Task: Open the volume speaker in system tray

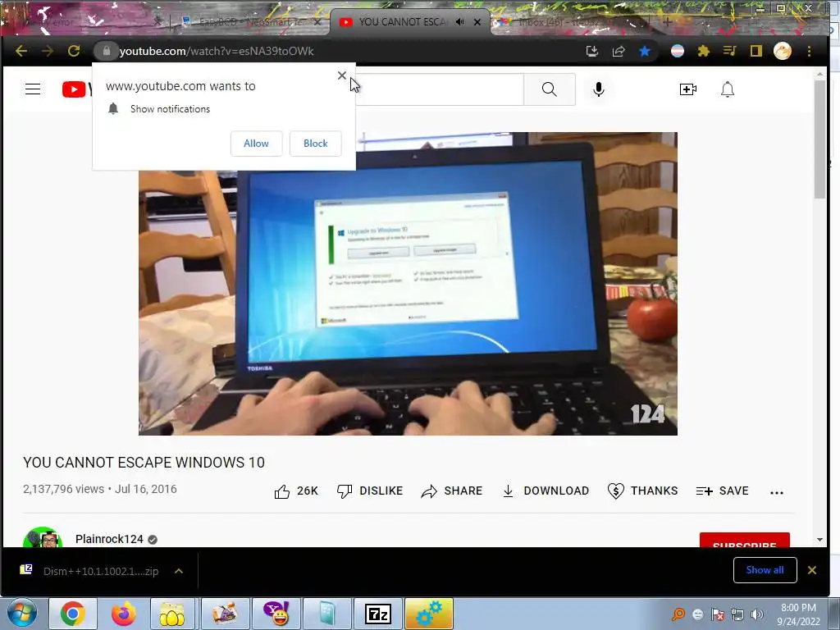Action: click(x=756, y=614)
